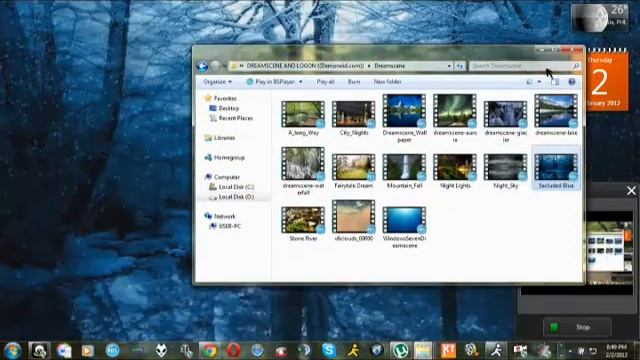Refresh the Dreamscene folder address bar
Screen dimensions: 640x360
[x=460, y=66]
